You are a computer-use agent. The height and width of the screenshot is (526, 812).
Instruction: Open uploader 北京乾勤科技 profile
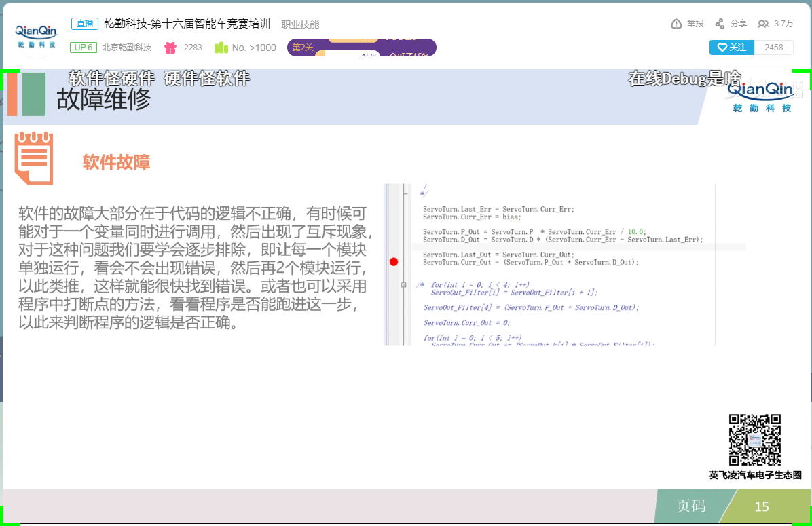(x=127, y=48)
